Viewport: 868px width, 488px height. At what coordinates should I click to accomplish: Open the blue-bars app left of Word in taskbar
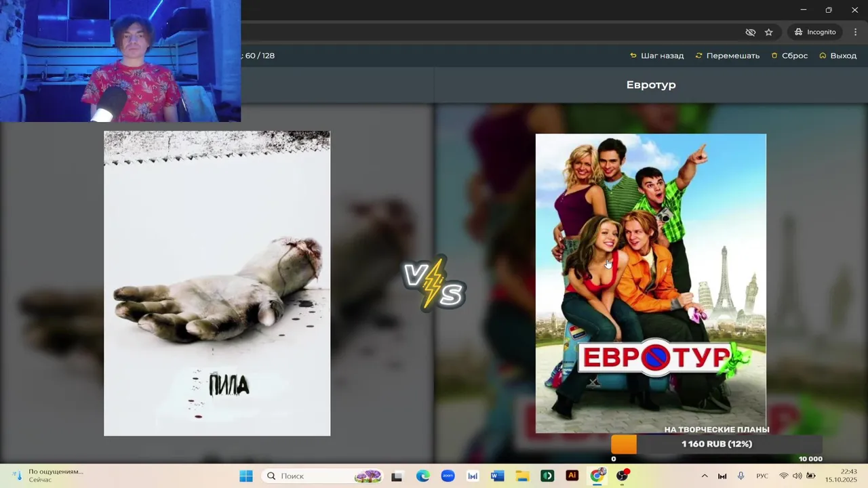pyautogui.click(x=473, y=476)
